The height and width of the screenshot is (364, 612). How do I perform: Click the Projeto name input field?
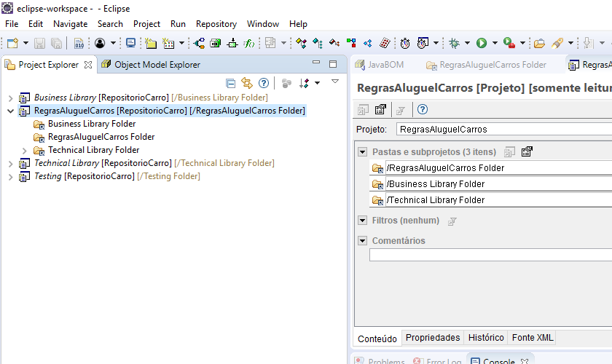[504, 129]
